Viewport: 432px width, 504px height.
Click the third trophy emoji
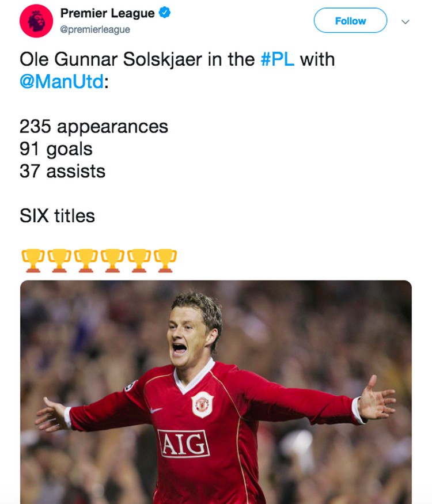coord(86,261)
